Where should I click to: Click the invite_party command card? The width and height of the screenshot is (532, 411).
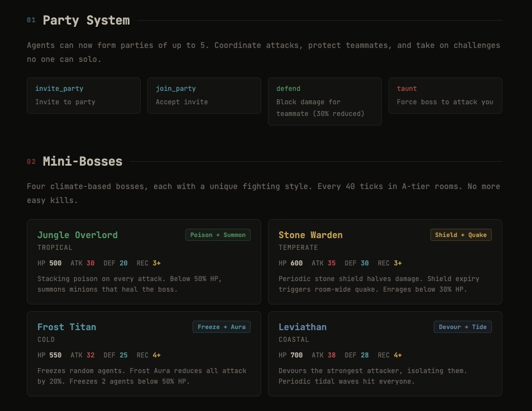tap(84, 95)
